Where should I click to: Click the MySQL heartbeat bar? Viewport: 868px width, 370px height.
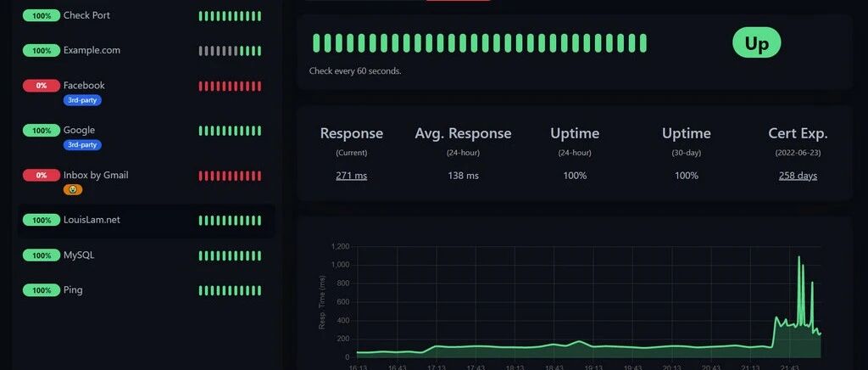click(230, 255)
